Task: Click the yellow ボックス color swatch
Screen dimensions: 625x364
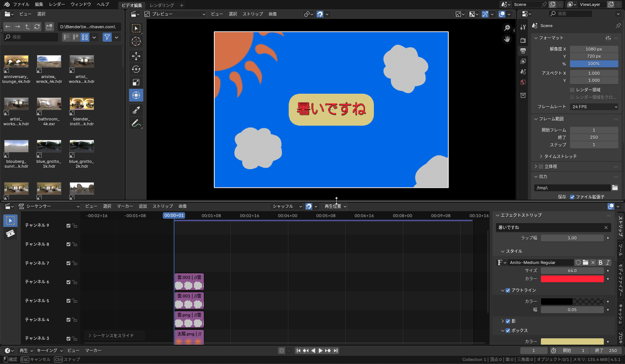Action: [572, 342]
